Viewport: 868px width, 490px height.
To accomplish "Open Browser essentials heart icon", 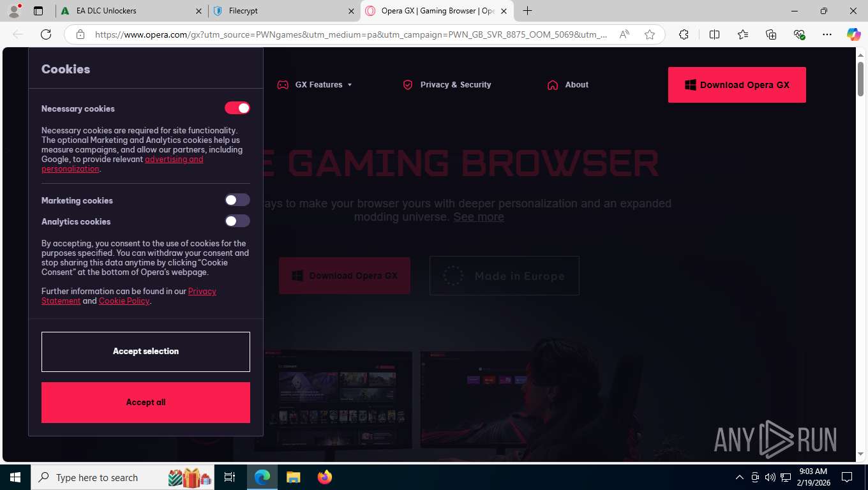I will 799,34.
